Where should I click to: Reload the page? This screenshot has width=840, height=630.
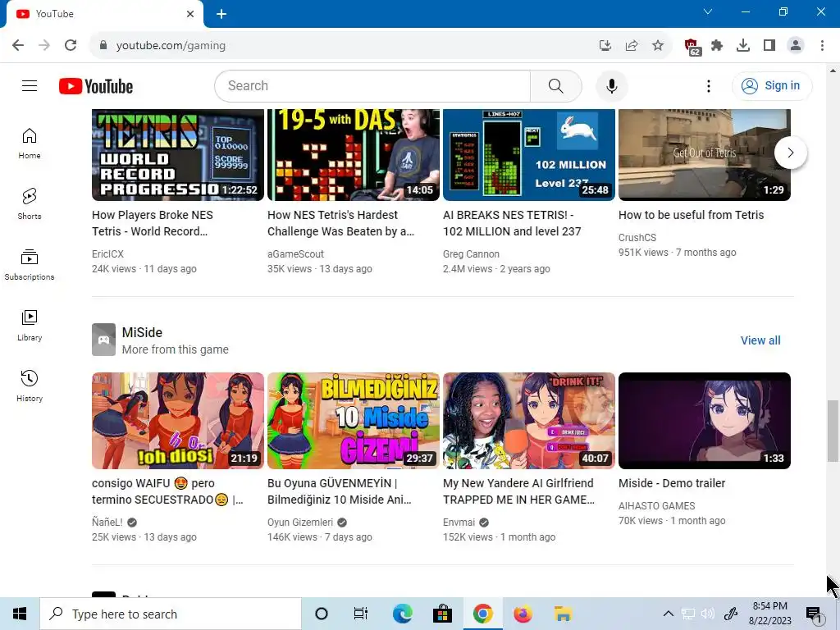pos(71,45)
